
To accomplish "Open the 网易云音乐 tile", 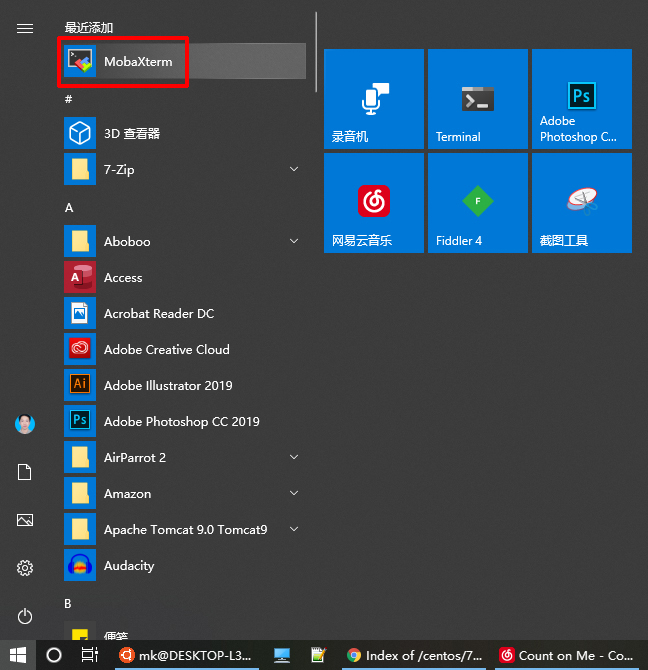I will click(x=374, y=203).
